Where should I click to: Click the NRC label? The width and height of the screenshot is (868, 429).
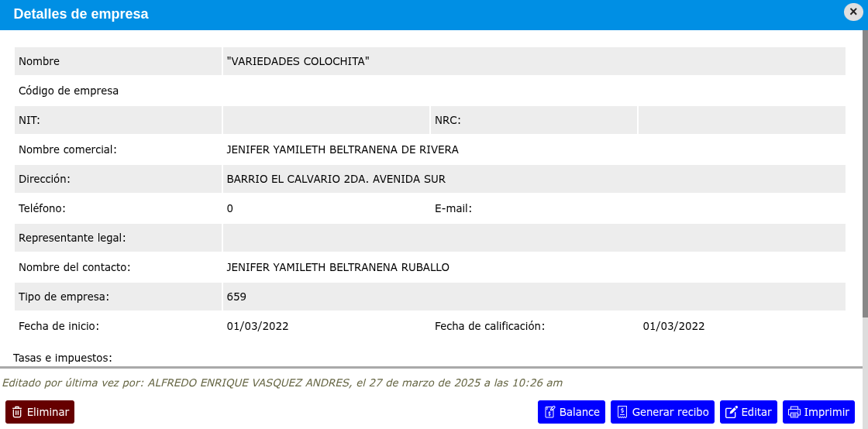point(448,120)
